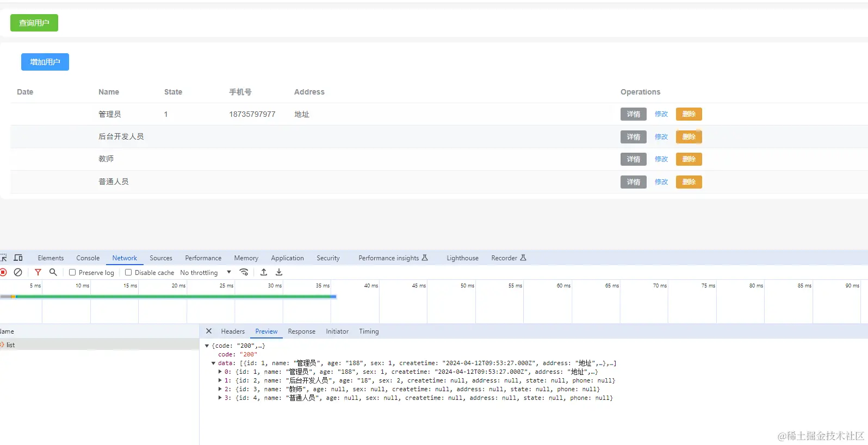This screenshot has width=868, height=445.
Task: Click the Address column header
Action: click(309, 92)
